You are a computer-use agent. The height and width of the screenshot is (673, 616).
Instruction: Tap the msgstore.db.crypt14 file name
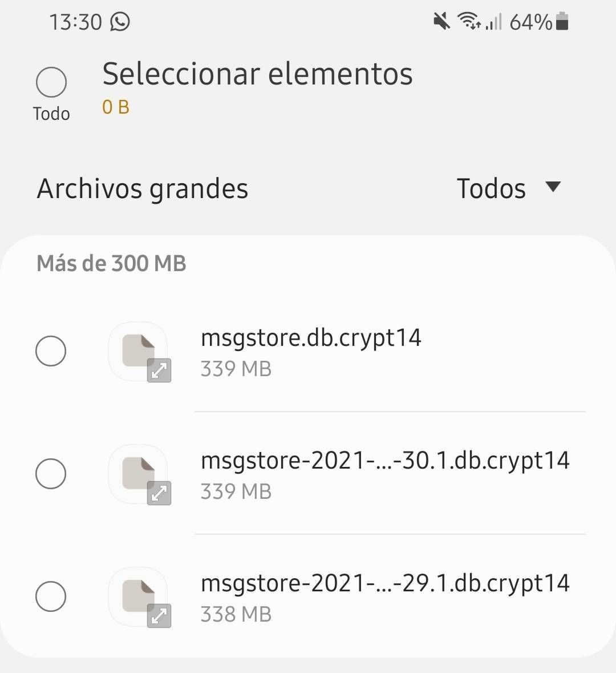[x=311, y=338]
